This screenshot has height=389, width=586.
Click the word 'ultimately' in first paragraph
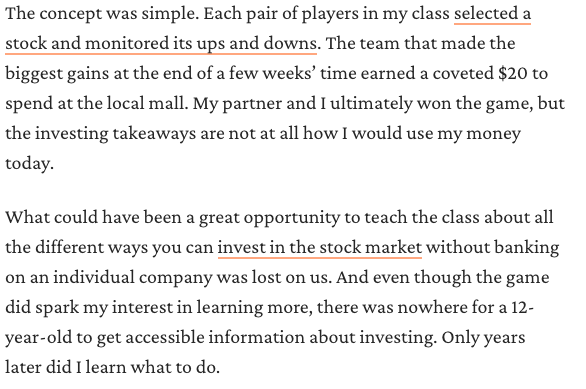point(371,104)
